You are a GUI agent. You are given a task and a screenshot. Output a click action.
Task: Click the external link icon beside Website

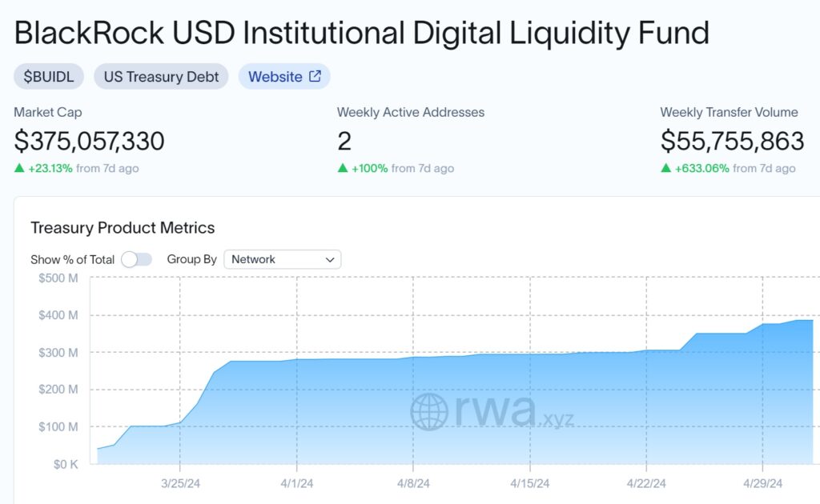315,76
